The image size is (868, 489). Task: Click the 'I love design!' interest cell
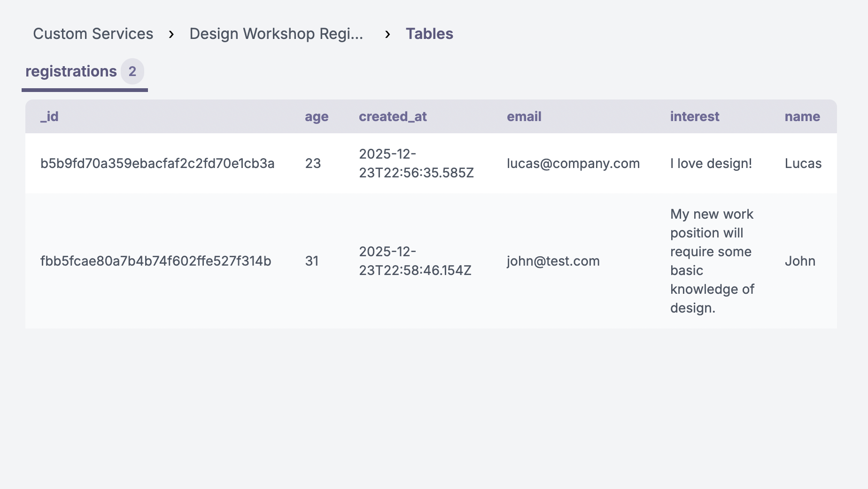(x=711, y=163)
